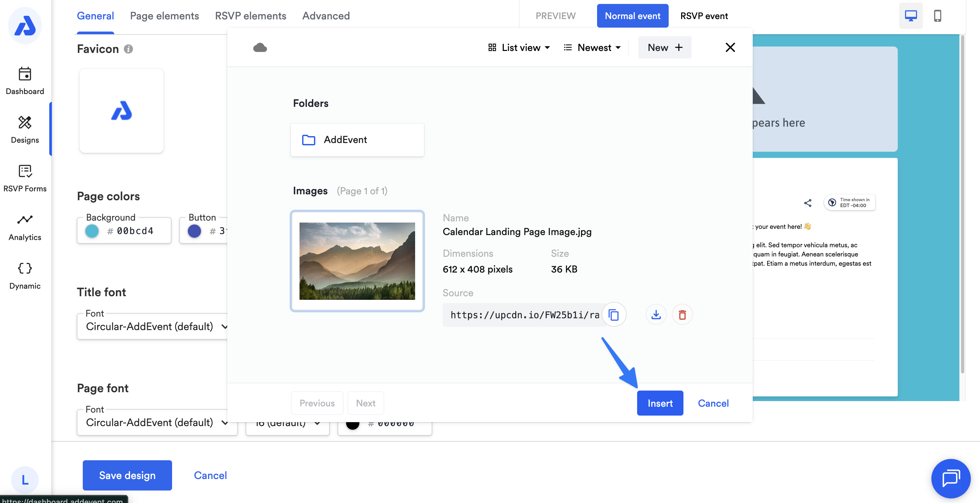Switch to Page elements tab
Viewport: 980px width, 503px height.
point(164,16)
